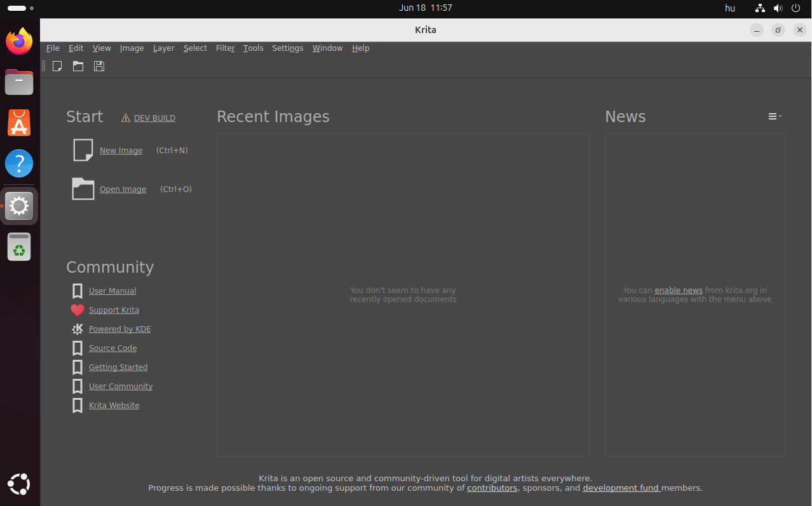Visit the Krita Website link
This screenshot has width=812, height=506.
tap(114, 406)
